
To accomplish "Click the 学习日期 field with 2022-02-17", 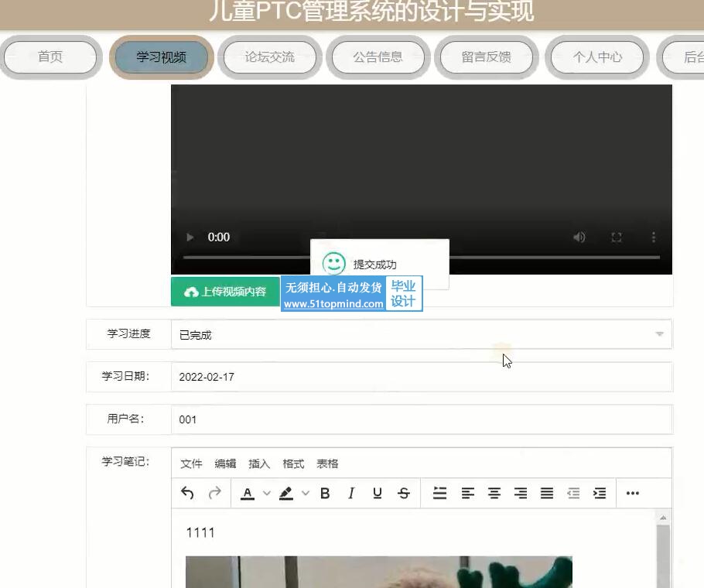I will 422,377.
